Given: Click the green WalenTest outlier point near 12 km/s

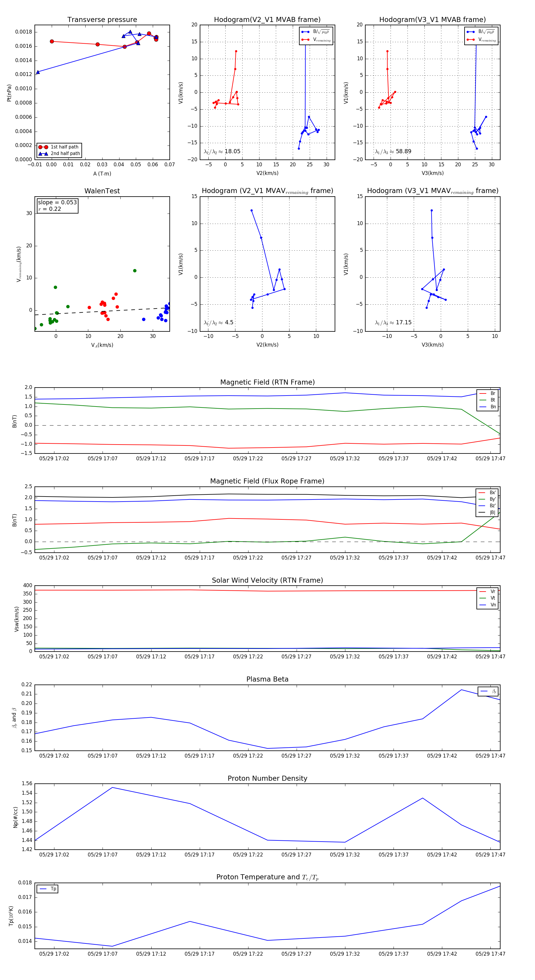Looking at the screenshot, I should click(x=134, y=271).
